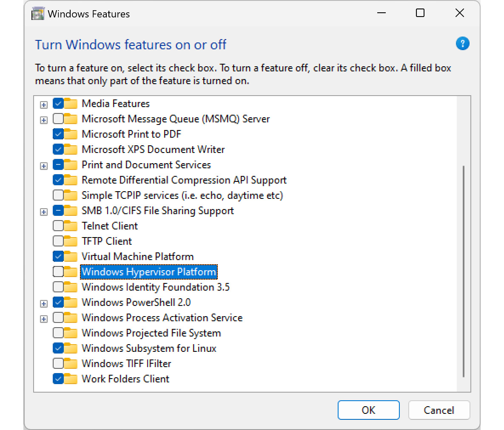Image resolution: width=504 pixels, height=430 pixels.
Task: Click the blue help question mark icon
Action: coord(463,44)
